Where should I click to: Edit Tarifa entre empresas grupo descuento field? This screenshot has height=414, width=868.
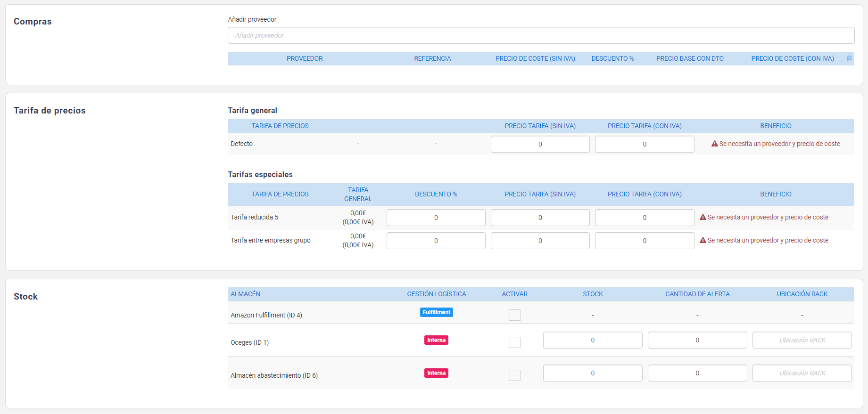point(436,241)
